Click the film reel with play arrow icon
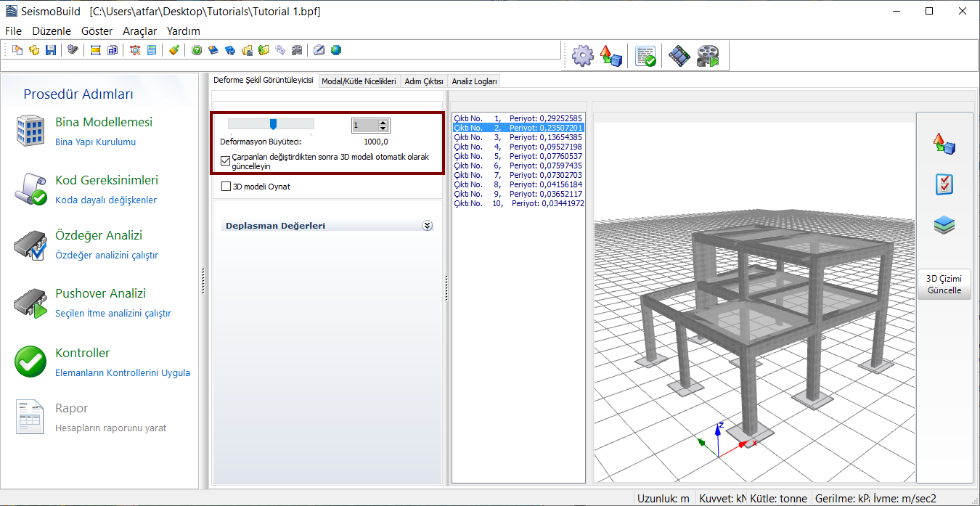The width and height of the screenshot is (980, 506). pyautogui.click(x=708, y=56)
